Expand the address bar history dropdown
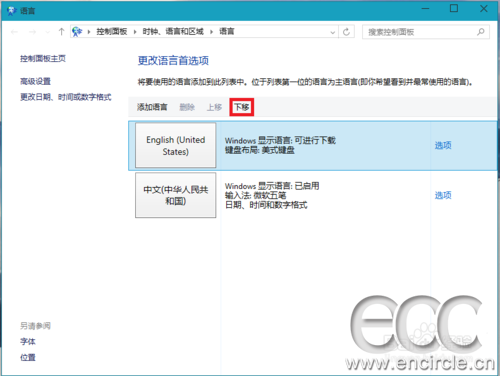The height and width of the screenshot is (376, 500). 332,32
